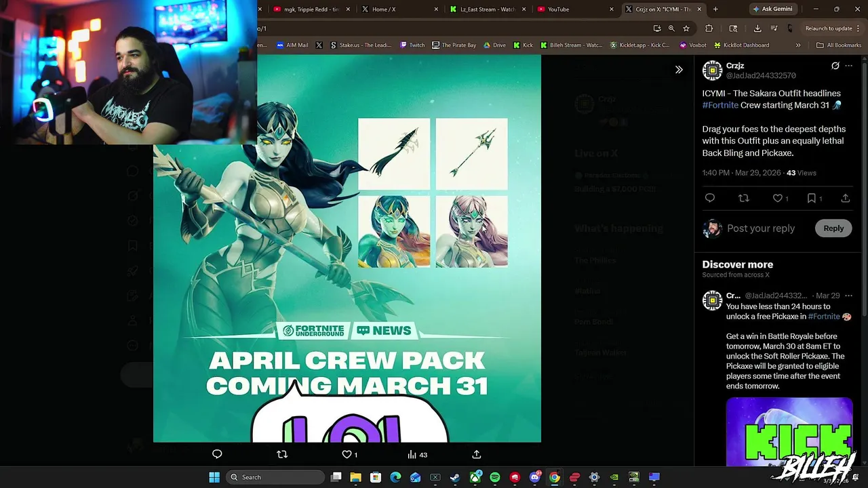Open The Pirate Bay bookmark

[x=454, y=45]
